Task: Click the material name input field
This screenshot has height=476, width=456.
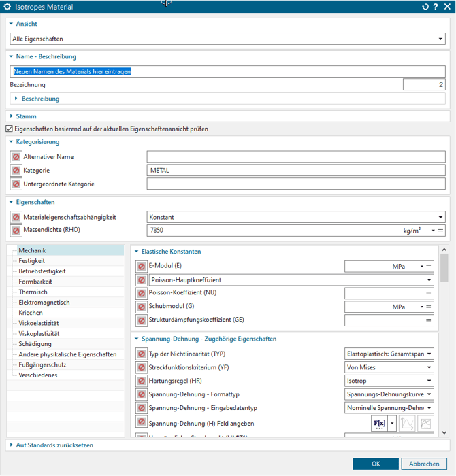Action: tap(227, 71)
